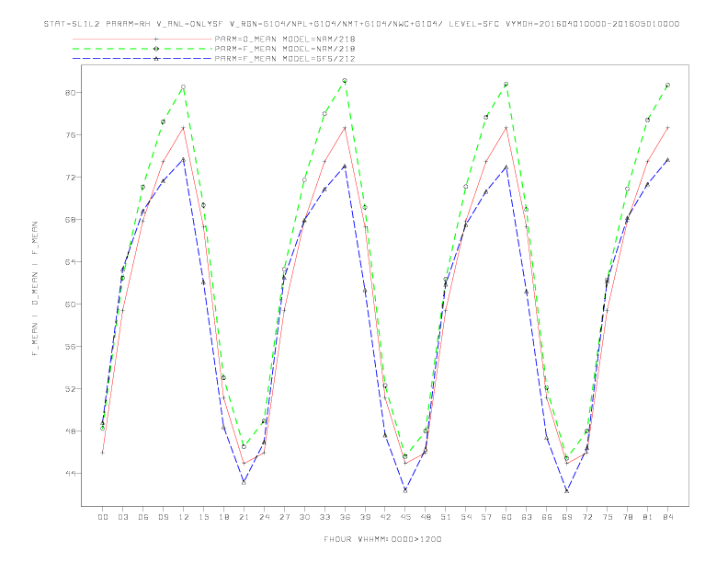Click y-axis tick value 64
728x563 pixels.
tap(70, 261)
